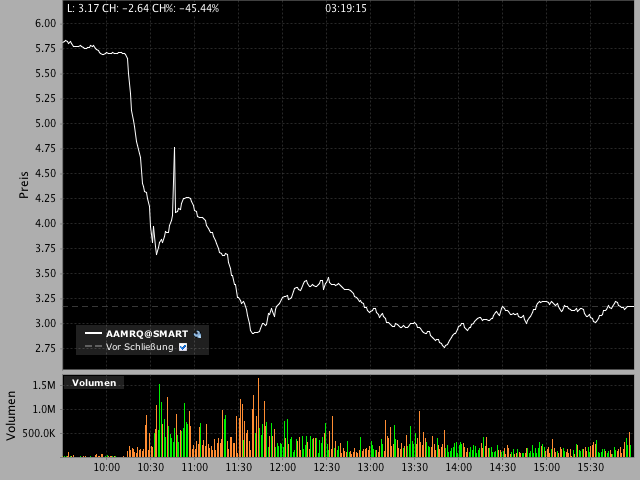
Task: Click the 6.00 price axis tick
Action: coord(44,23)
